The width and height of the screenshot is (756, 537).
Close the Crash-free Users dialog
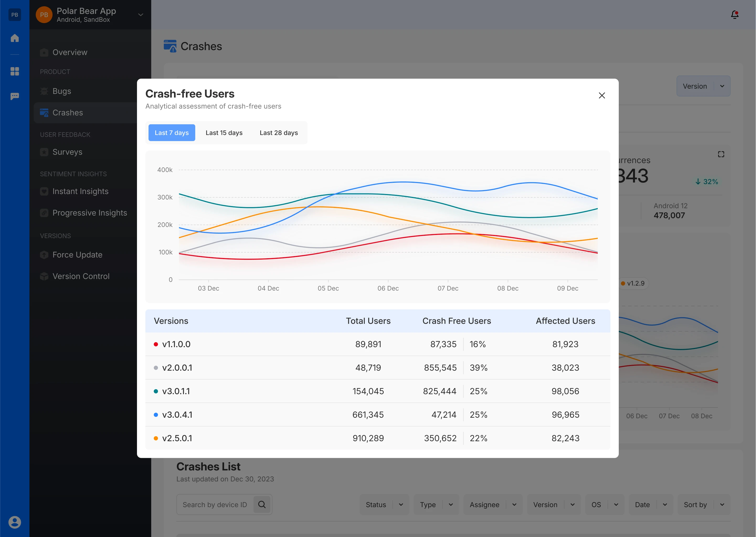602,95
